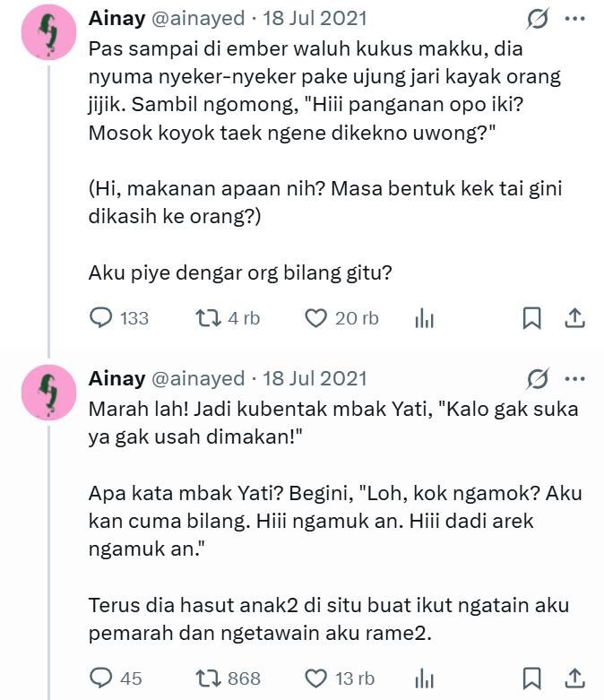
Task: Open Grok icon on the first tweet
Action: [539, 18]
